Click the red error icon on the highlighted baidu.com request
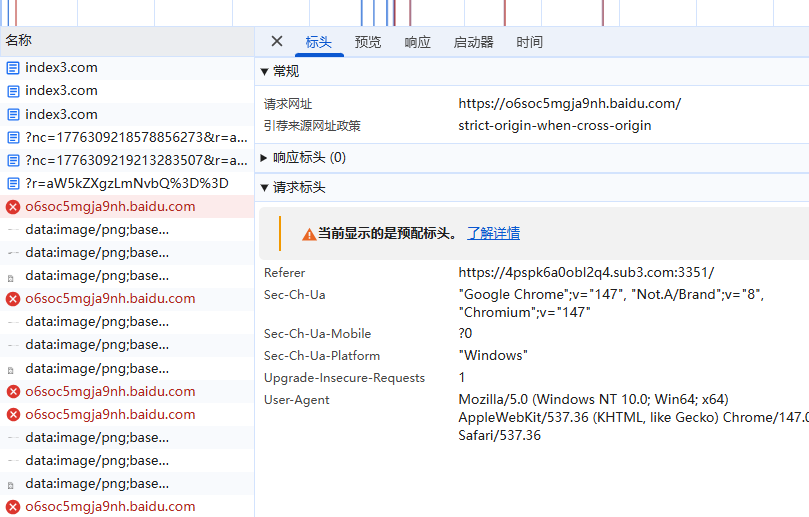The height and width of the screenshot is (517, 809). [13, 207]
